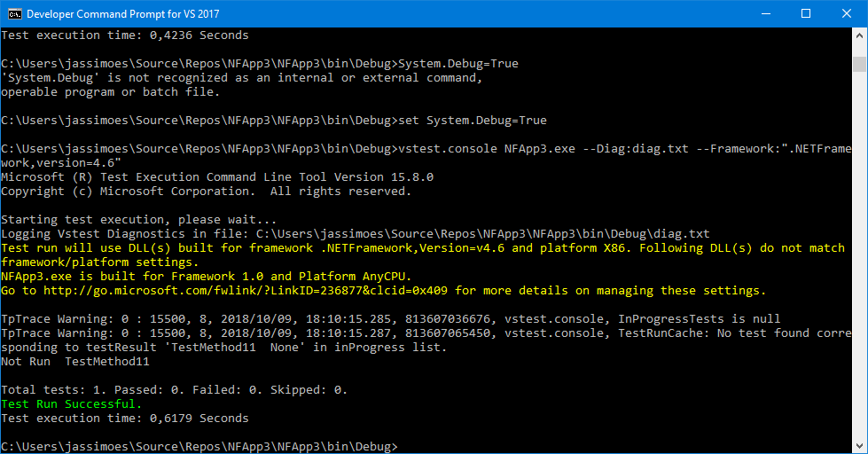Image resolution: width=868 pixels, height=454 pixels.
Task: Click the scrollbar down arrow
Action: (x=859, y=446)
